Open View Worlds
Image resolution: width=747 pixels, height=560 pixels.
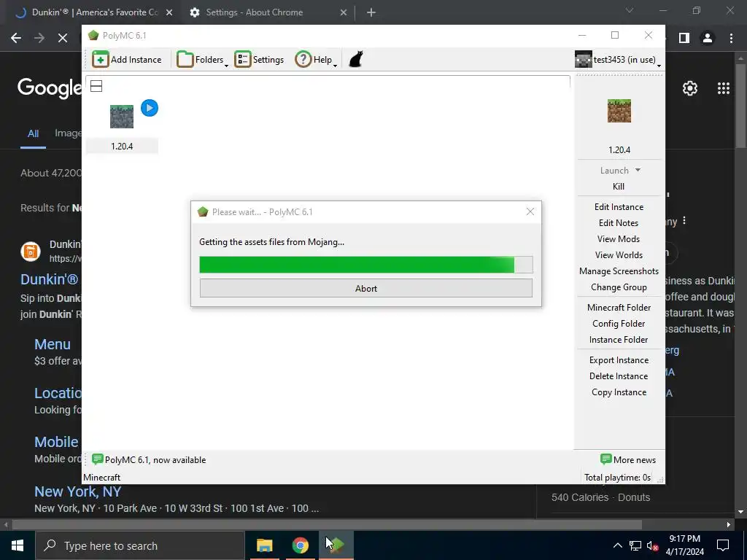click(619, 255)
